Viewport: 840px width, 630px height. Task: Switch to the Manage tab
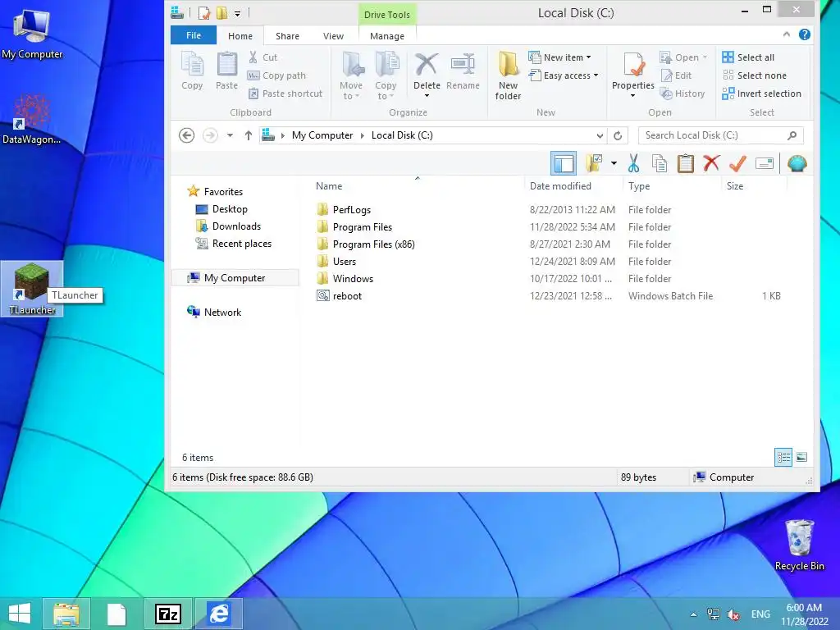[387, 36]
